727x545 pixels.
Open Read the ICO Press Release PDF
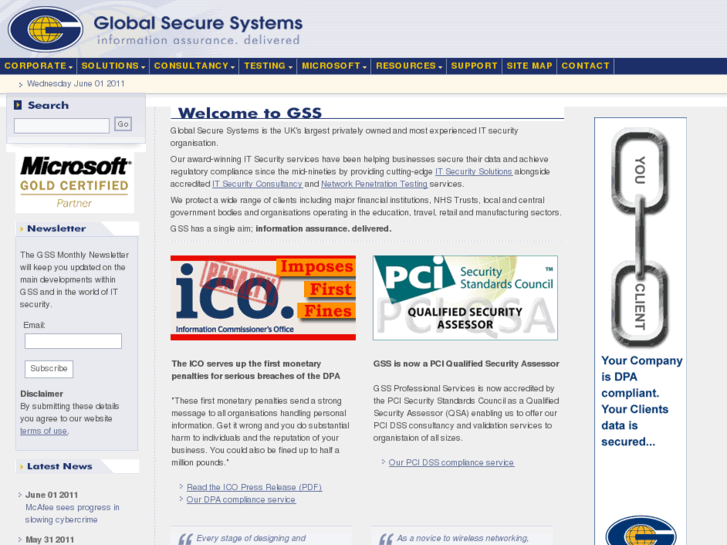pyautogui.click(x=254, y=487)
